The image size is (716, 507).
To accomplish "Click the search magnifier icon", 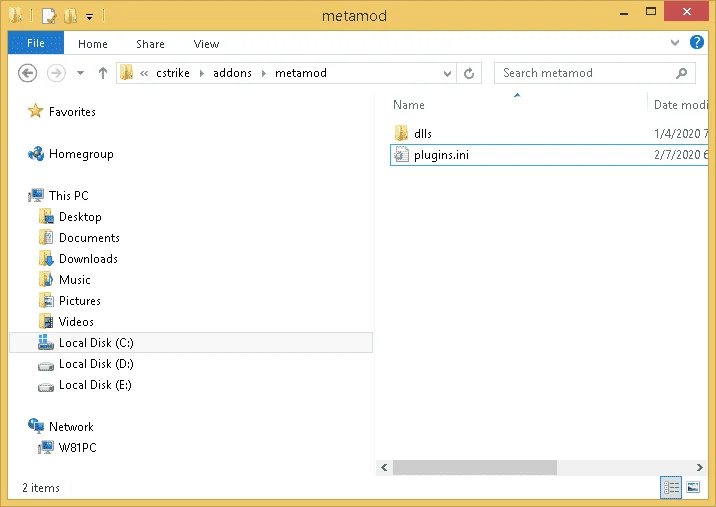I will (x=682, y=73).
